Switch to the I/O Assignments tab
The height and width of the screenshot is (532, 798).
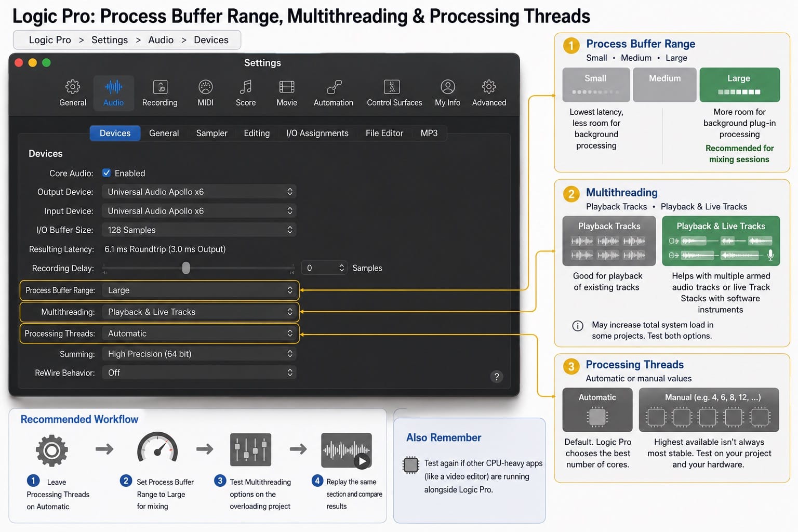click(317, 133)
